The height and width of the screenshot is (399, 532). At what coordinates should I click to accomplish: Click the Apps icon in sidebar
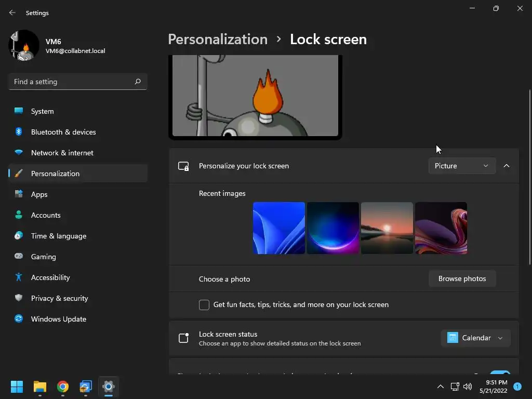19,194
